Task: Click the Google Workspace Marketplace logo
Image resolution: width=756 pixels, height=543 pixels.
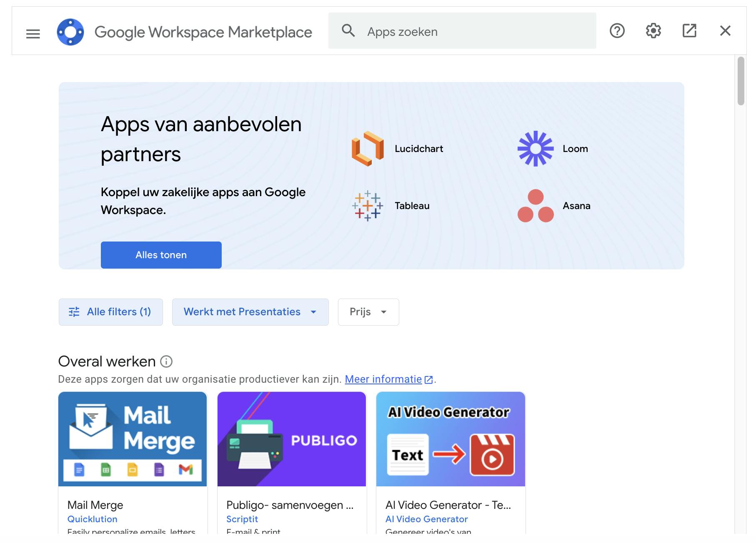Action: pos(70,32)
